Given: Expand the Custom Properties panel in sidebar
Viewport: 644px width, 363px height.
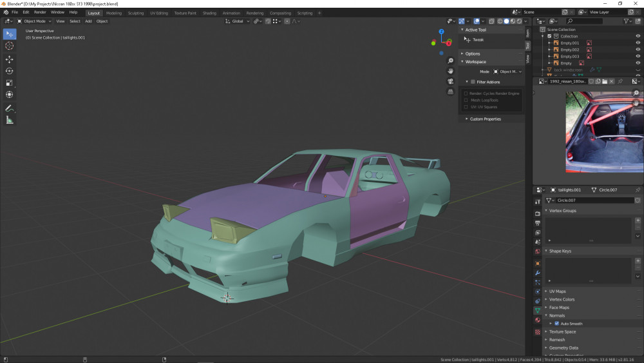Looking at the screenshot, I should click(466, 119).
